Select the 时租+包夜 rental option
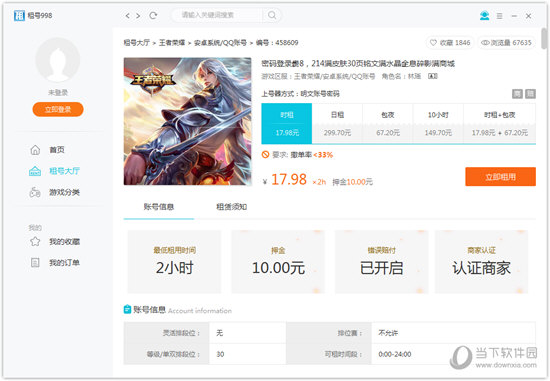 click(x=499, y=123)
